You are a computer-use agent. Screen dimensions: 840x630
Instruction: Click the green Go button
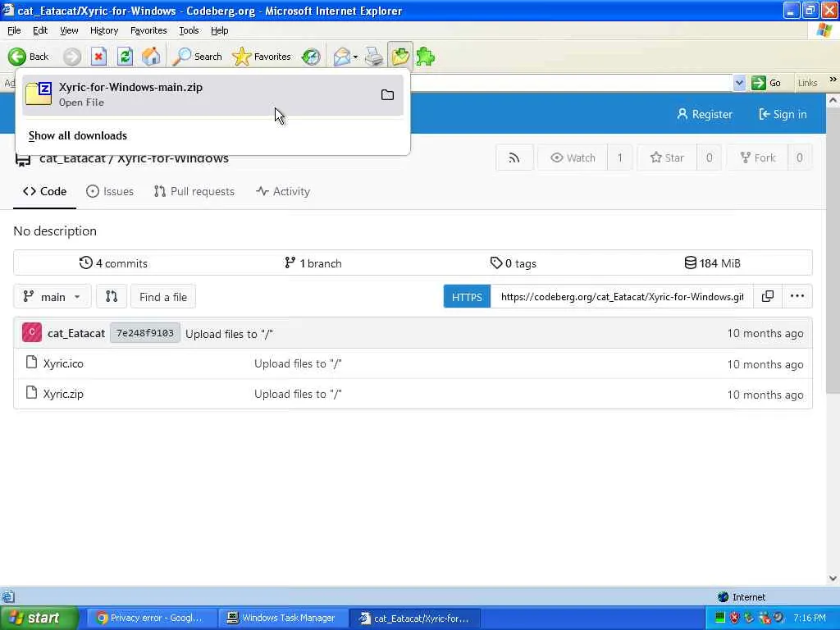(x=766, y=83)
